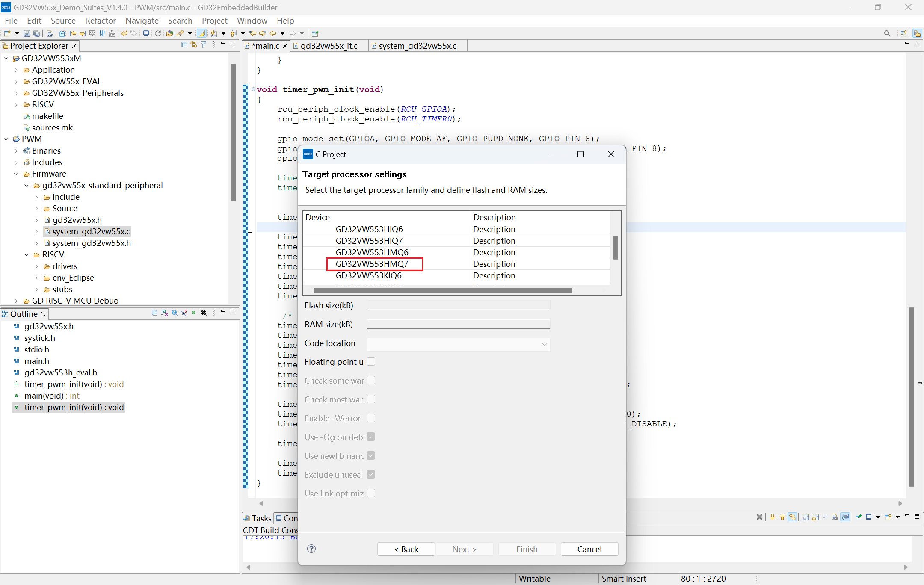
Task: Click the crossed hash icon in Outline toolbar
Action: click(x=204, y=313)
